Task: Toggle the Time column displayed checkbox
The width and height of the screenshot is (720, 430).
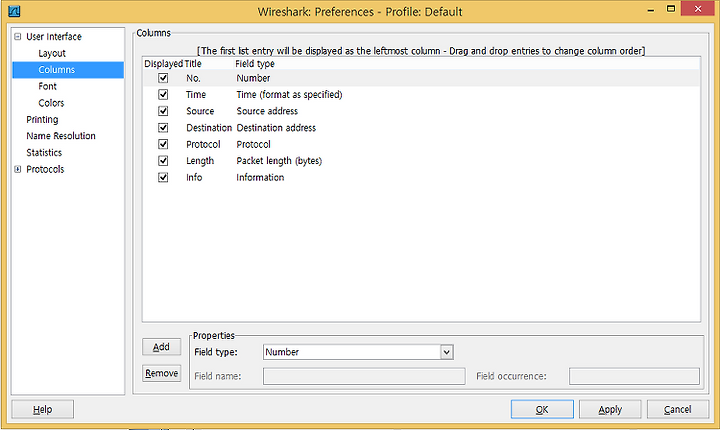Action: pos(163,95)
